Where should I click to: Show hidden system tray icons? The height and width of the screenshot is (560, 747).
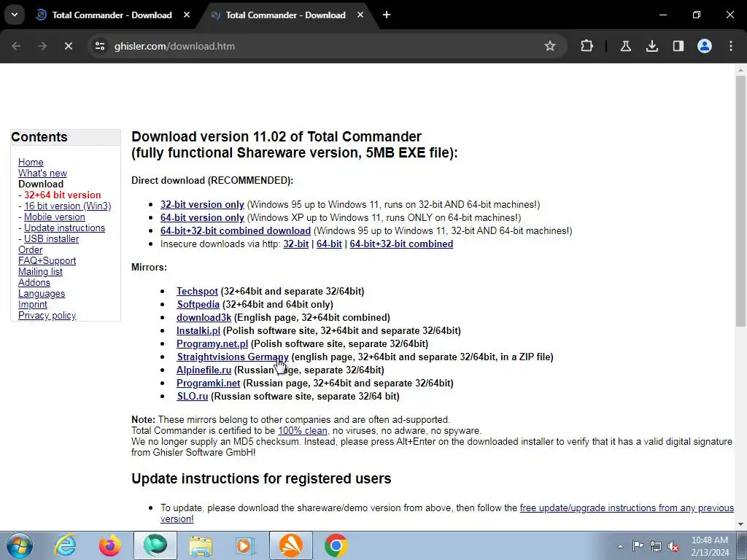620,546
